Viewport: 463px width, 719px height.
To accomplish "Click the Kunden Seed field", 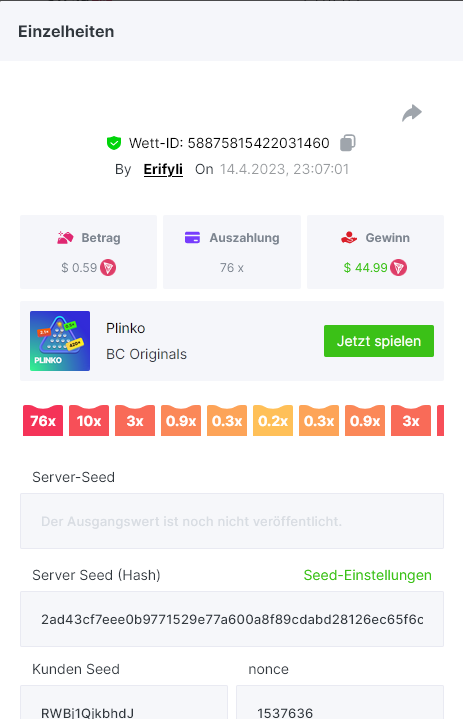I will click(124, 702).
